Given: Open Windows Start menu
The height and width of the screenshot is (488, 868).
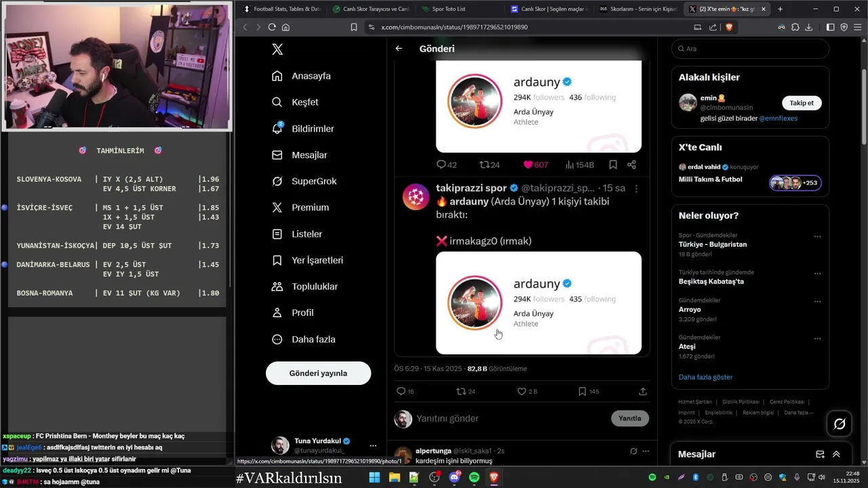Looking at the screenshot, I should 374,477.
